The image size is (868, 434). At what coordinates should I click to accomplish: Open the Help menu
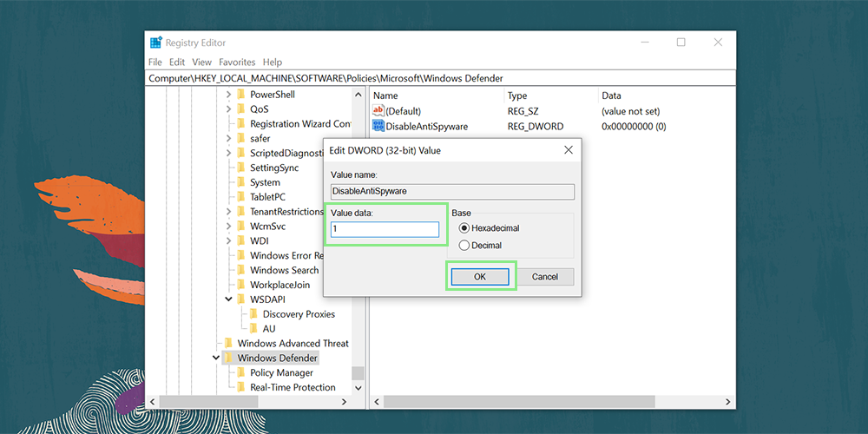(x=273, y=62)
